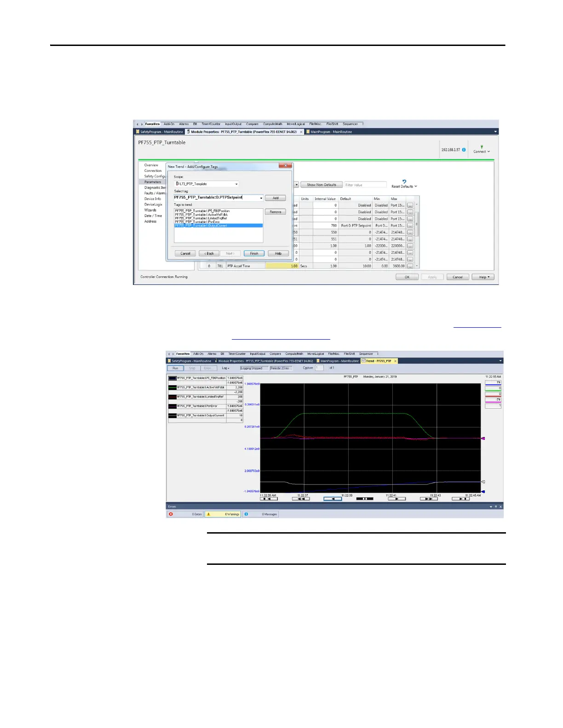Pin the Errors panel
The image size is (563, 728).
click(496, 506)
